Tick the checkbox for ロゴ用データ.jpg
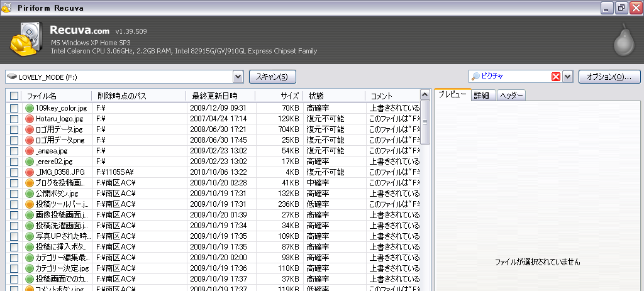Viewport: 644px width, 291px height. (x=14, y=129)
